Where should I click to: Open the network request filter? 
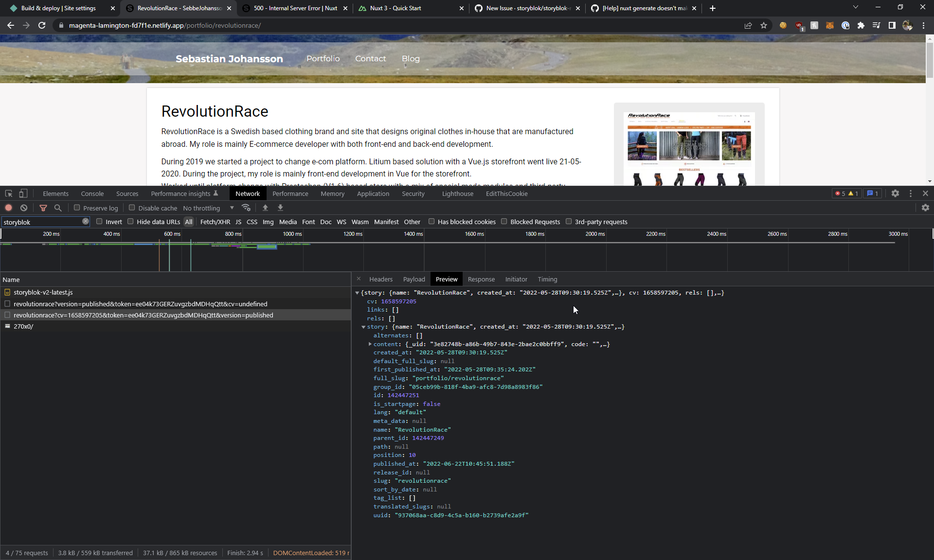[43, 208]
